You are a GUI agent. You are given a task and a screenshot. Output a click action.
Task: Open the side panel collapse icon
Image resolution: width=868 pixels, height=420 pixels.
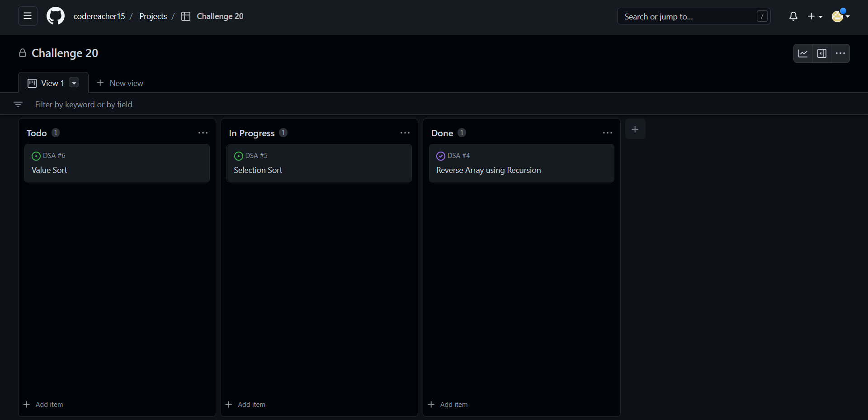822,53
